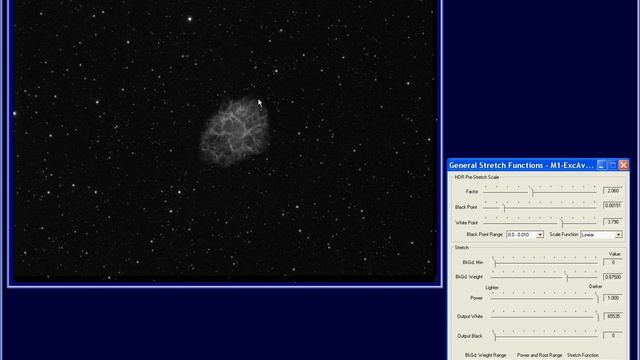Minimize the General Stretch Functions window
This screenshot has width=640, height=360.
601,165
